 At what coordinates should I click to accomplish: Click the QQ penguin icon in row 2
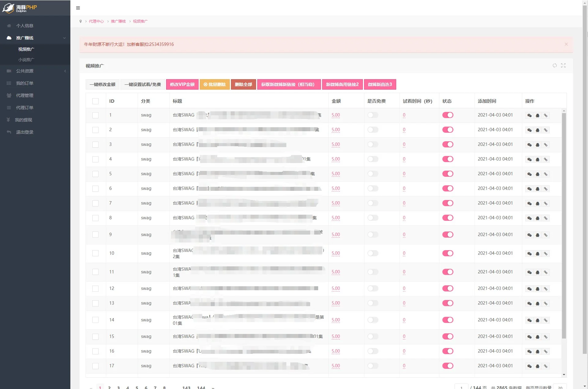(x=538, y=130)
